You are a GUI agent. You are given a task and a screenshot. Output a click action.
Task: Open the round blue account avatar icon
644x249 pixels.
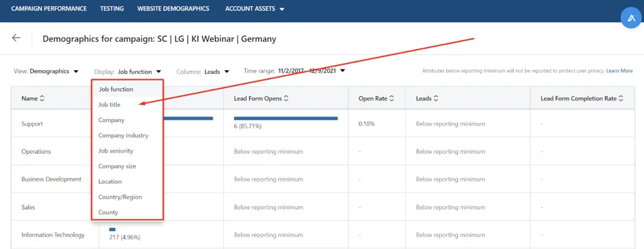631,18
